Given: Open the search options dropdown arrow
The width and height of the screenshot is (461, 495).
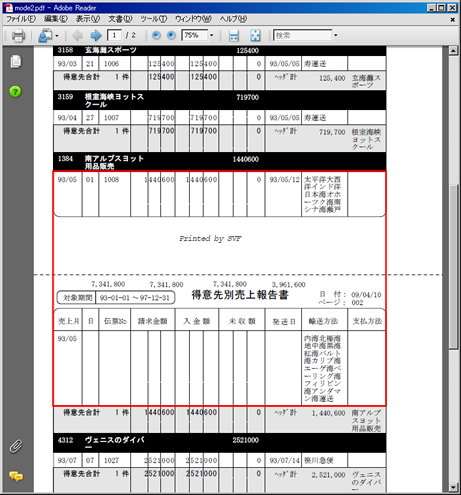Looking at the screenshot, I should click(x=336, y=35).
